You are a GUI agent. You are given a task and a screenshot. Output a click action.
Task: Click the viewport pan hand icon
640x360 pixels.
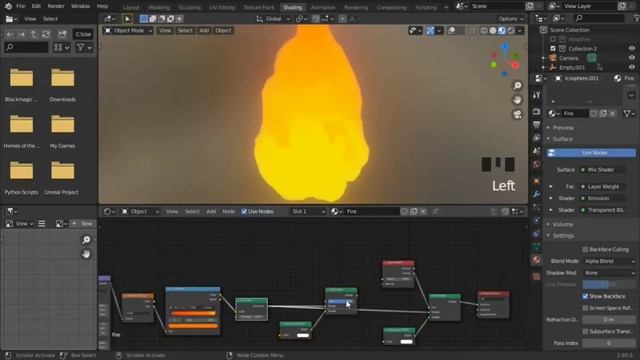(517, 100)
